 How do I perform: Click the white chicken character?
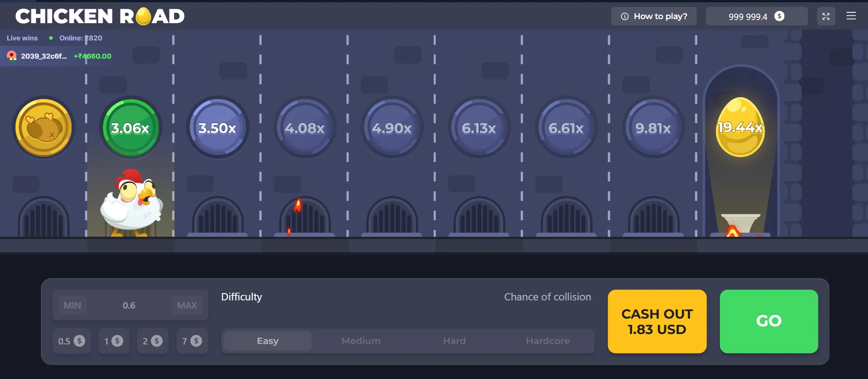[131, 202]
